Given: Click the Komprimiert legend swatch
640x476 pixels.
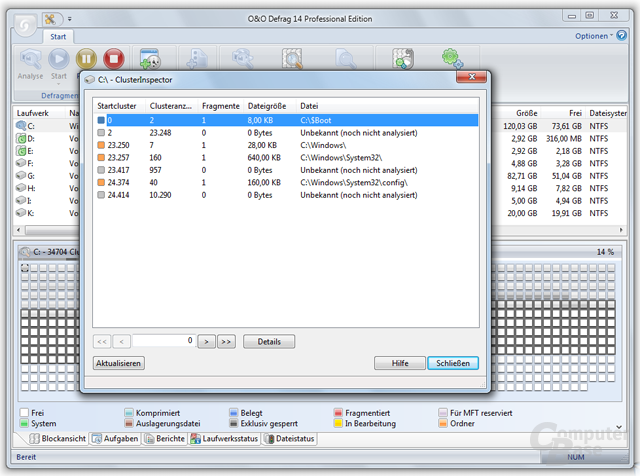Looking at the screenshot, I should [129, 413].
